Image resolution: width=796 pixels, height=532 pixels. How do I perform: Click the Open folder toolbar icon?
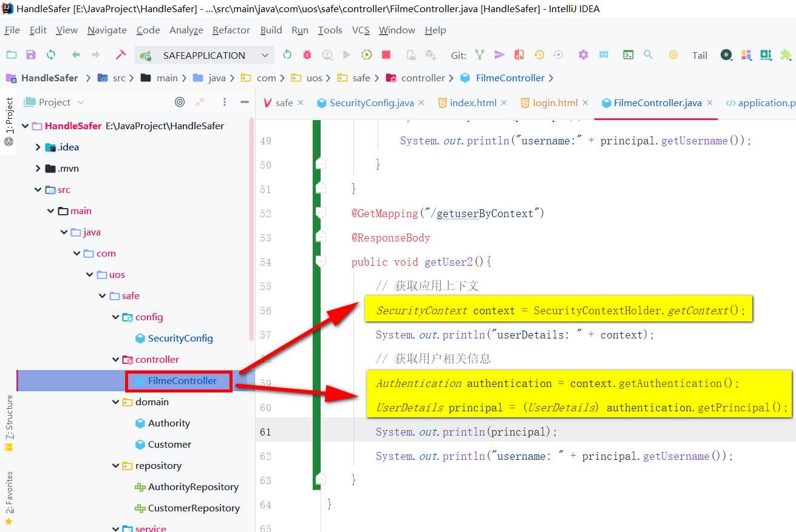[12, 55]
